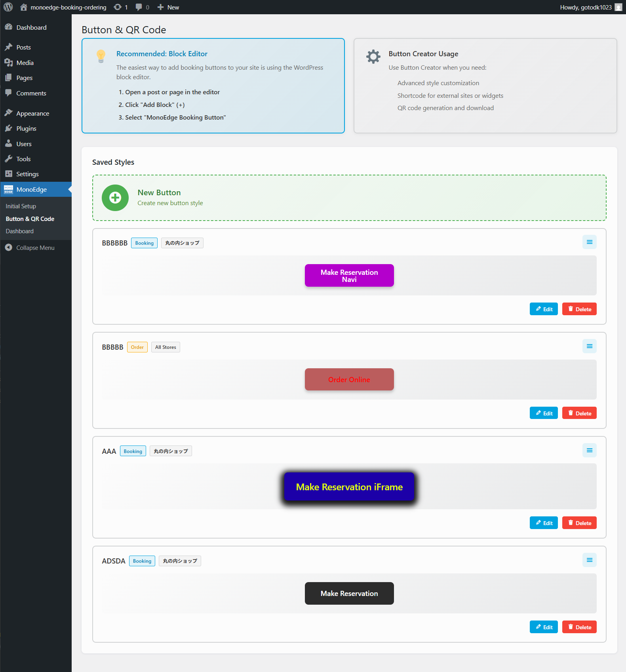Open the Button & QR Code submenu

pos(30,219)
